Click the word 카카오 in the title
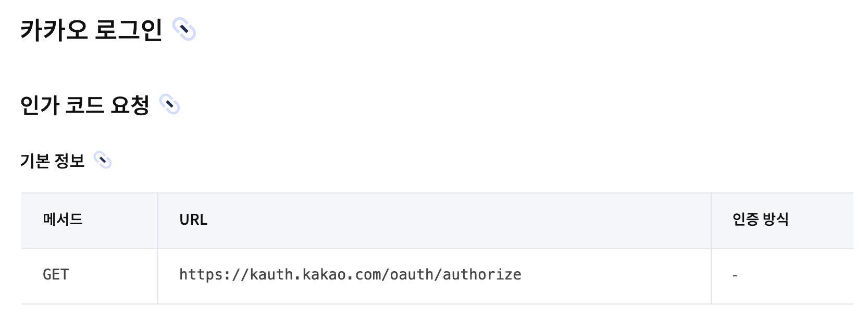The image size is (868, 316). [54, 30]
